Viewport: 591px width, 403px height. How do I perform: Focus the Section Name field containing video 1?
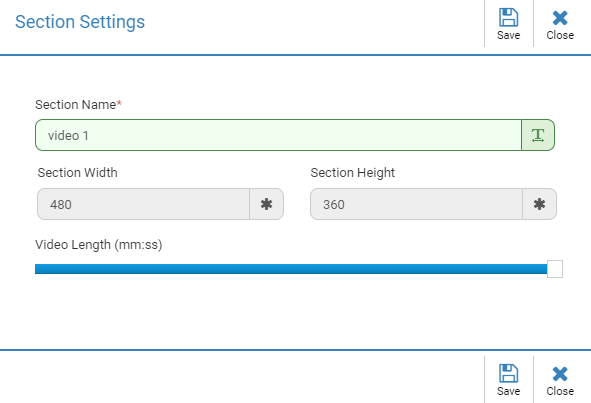[279, 135]
